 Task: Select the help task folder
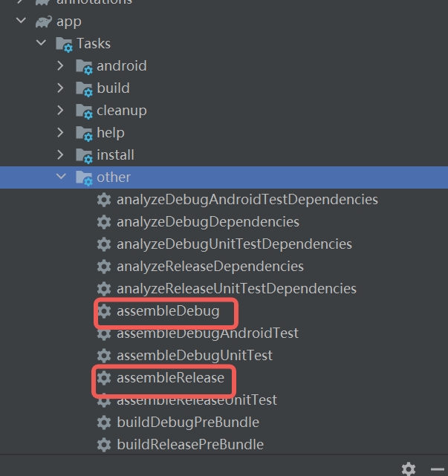(x=110, y=133)
